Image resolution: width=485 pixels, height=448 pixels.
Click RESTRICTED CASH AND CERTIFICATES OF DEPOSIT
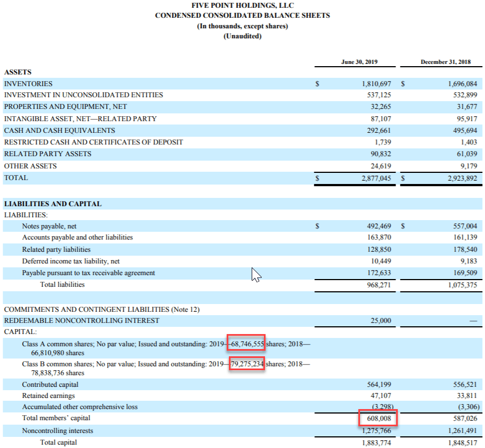93,142
